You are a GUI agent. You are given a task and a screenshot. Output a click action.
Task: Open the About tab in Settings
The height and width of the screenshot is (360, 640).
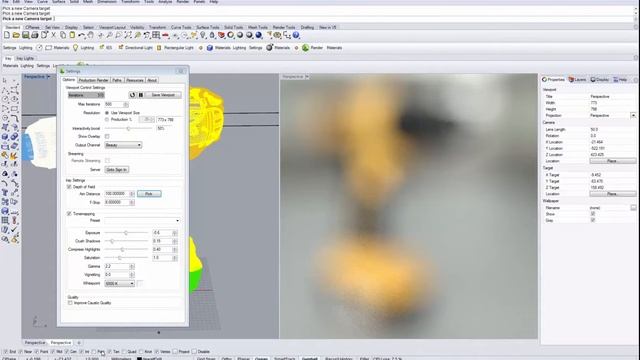tap(152, 80)
